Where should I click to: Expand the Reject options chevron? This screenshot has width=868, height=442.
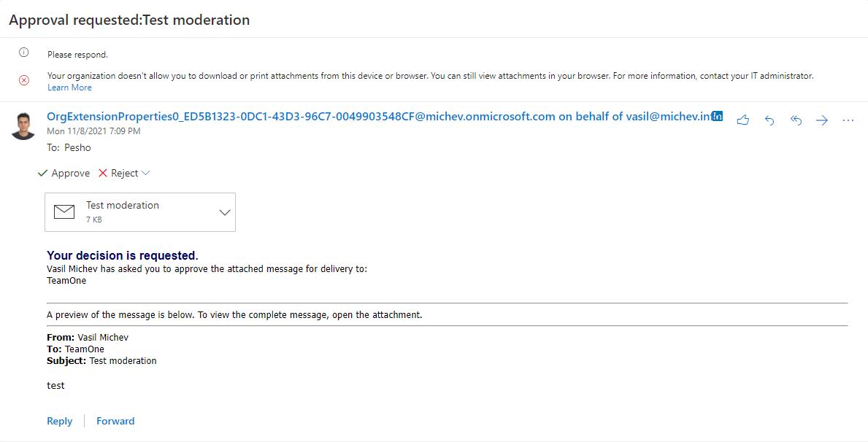click(146, 174)
